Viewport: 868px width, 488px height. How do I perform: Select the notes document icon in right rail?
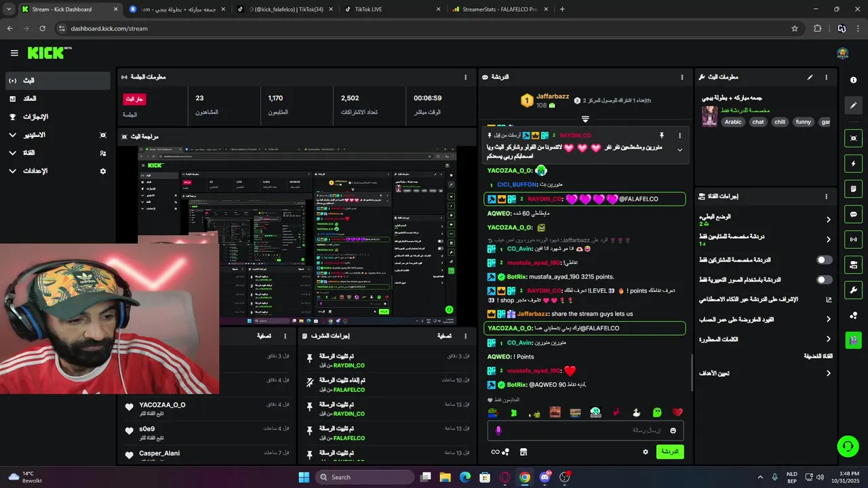click(x=853, y=188)
